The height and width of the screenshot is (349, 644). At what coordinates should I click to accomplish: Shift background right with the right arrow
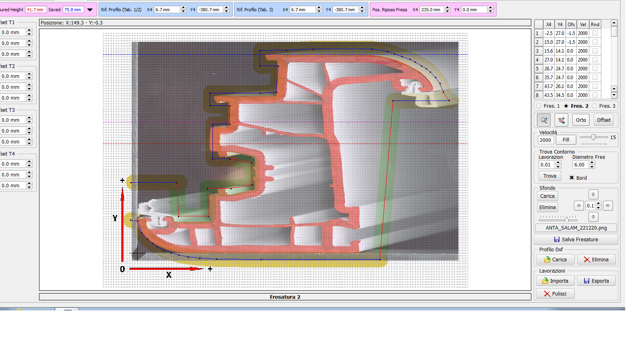608,205
